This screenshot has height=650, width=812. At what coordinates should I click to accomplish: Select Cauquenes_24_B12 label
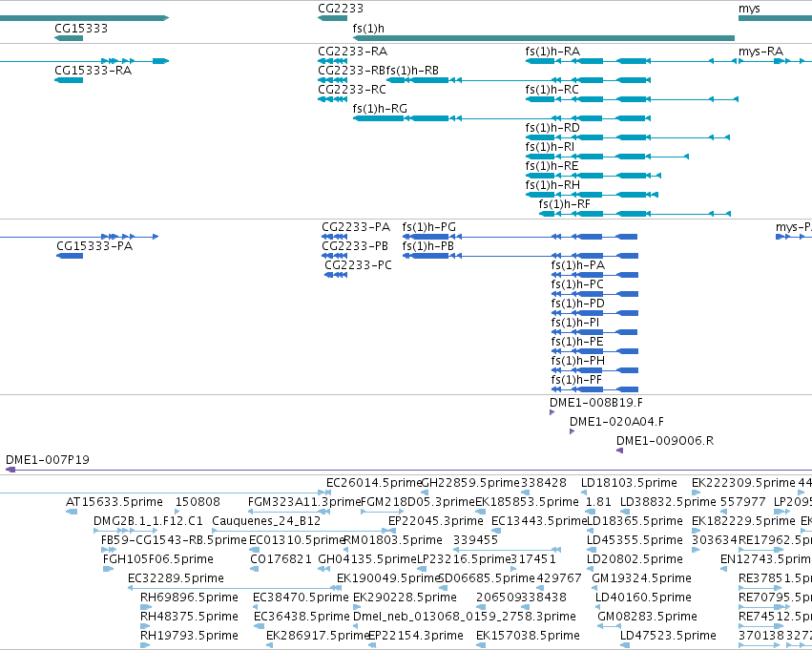(x=266, y=521)
